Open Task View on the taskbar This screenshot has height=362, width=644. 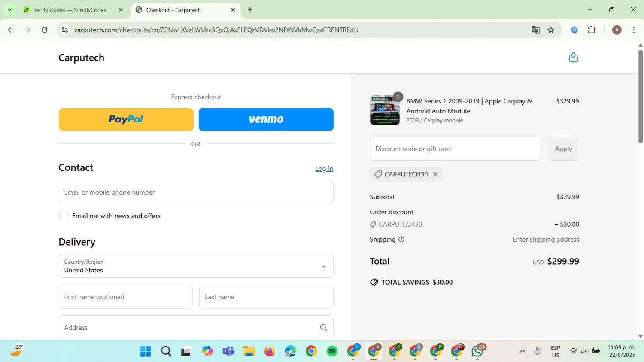(x=186, y=351)
